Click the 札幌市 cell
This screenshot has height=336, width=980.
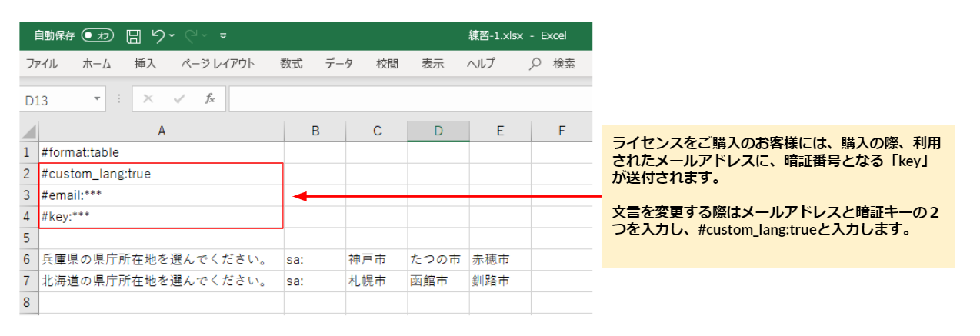377,281
